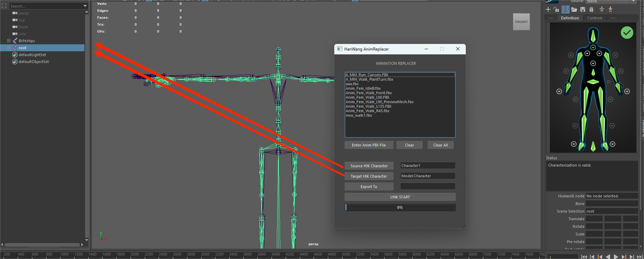Viewport: 644px width, 259px height.
Task: Step forward one frame
Action: 632,257
